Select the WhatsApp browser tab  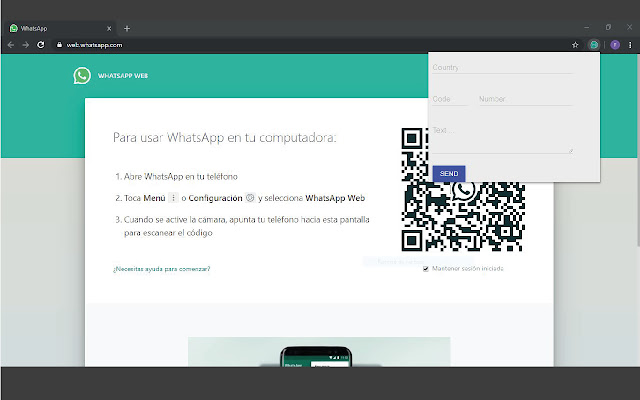tap(60, 29)
